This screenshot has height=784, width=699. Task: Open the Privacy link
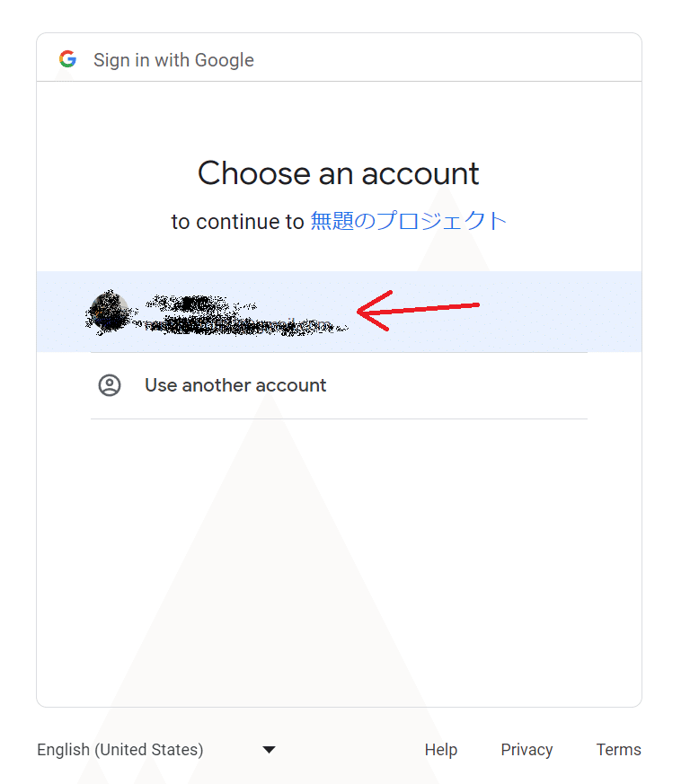tap(526, 750)
